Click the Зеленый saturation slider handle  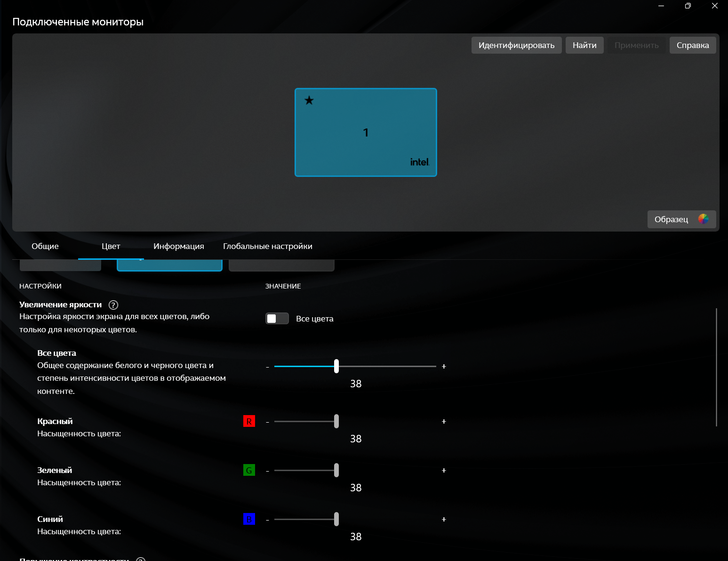(336, 470)
